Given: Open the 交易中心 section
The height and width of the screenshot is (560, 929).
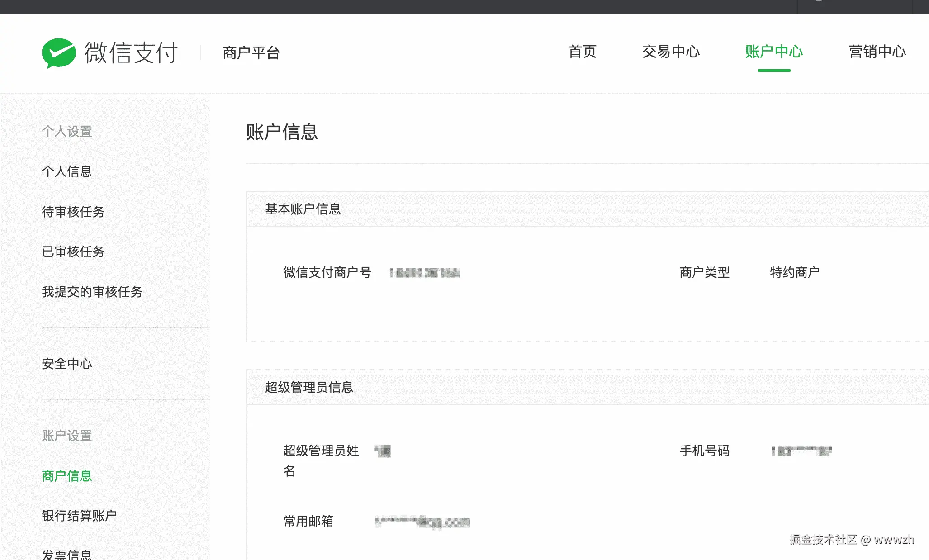Looking at the screenshot, I should (x=671, y=52).
